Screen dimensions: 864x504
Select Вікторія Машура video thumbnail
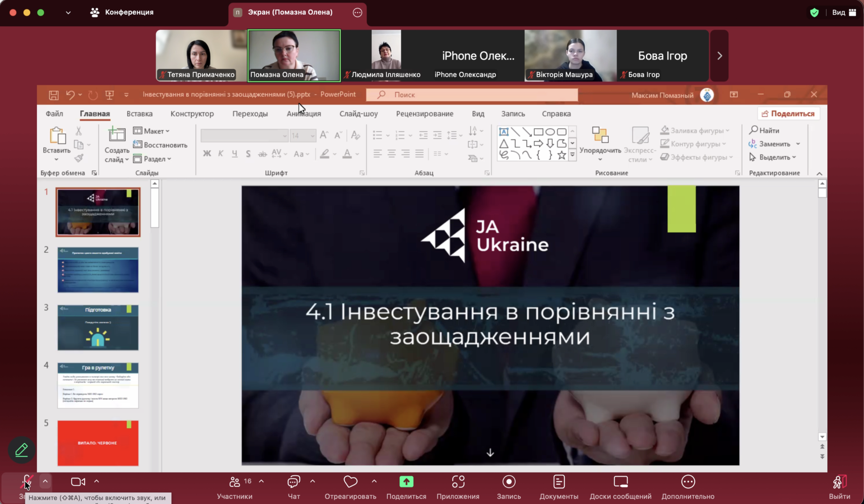coord(570,55)
